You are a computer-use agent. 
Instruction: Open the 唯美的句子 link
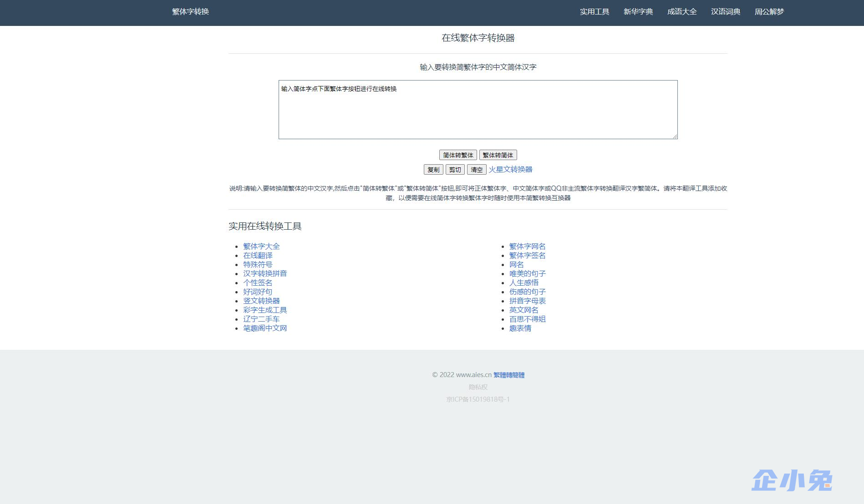[527, 273]
